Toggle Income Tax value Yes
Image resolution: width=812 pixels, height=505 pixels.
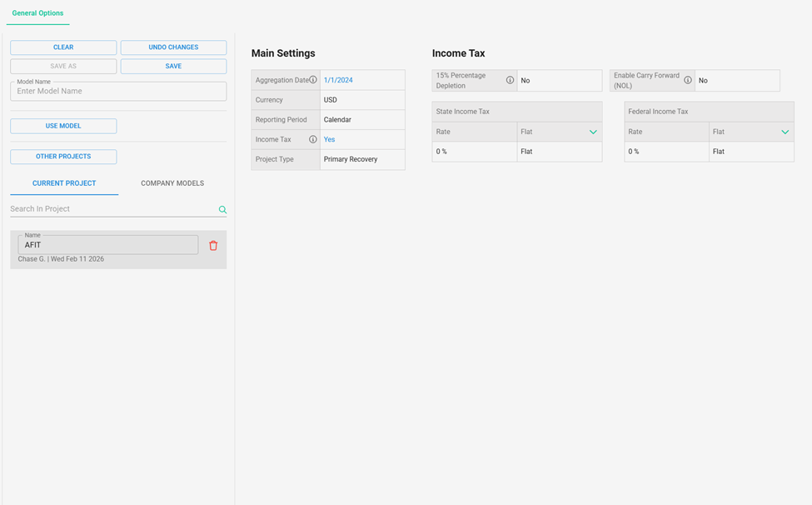330,140
